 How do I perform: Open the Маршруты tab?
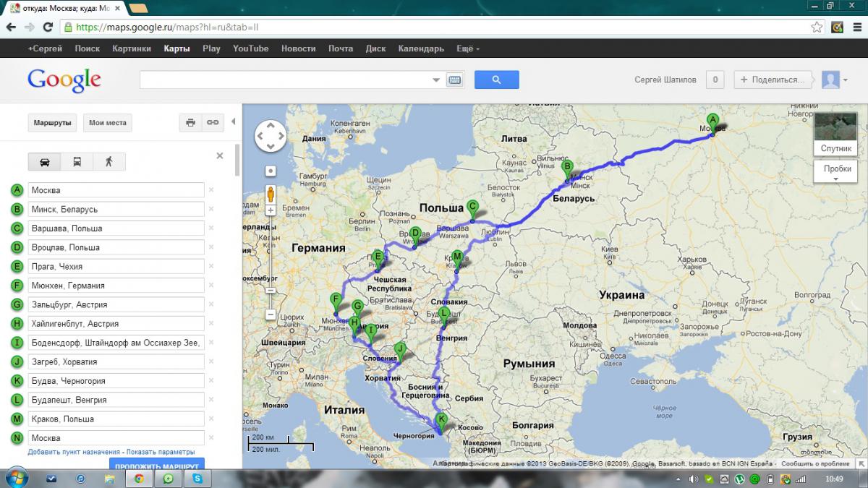pyautogui.click(x=52, y=123)
